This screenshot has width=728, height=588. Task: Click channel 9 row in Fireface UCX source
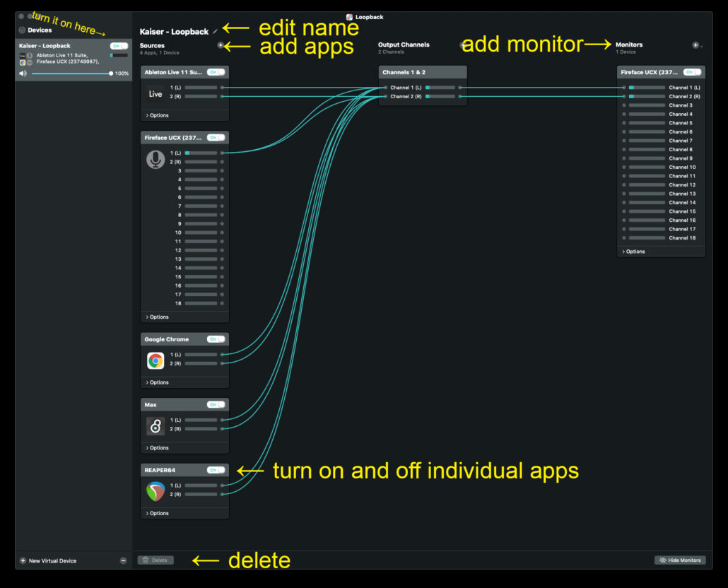pos(201,224)
